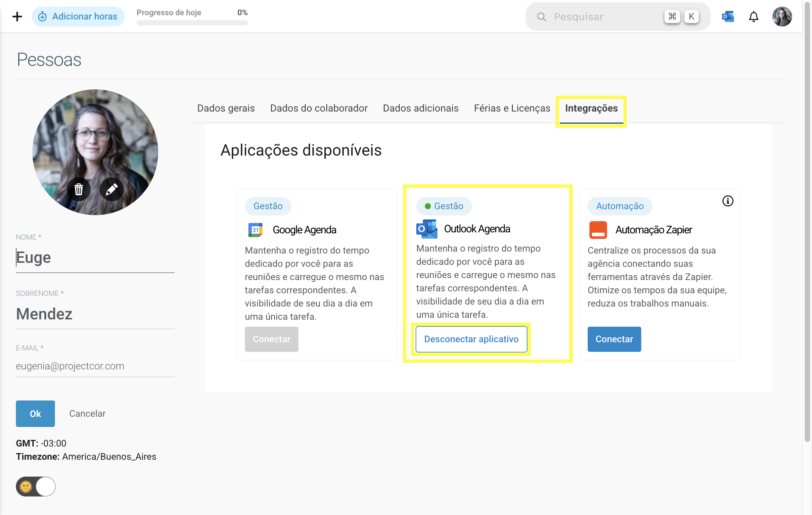The width and height of the screenshot is (812, 515).
Task: Click Conectar on Automação Zapier card
Action: [614, 339]
